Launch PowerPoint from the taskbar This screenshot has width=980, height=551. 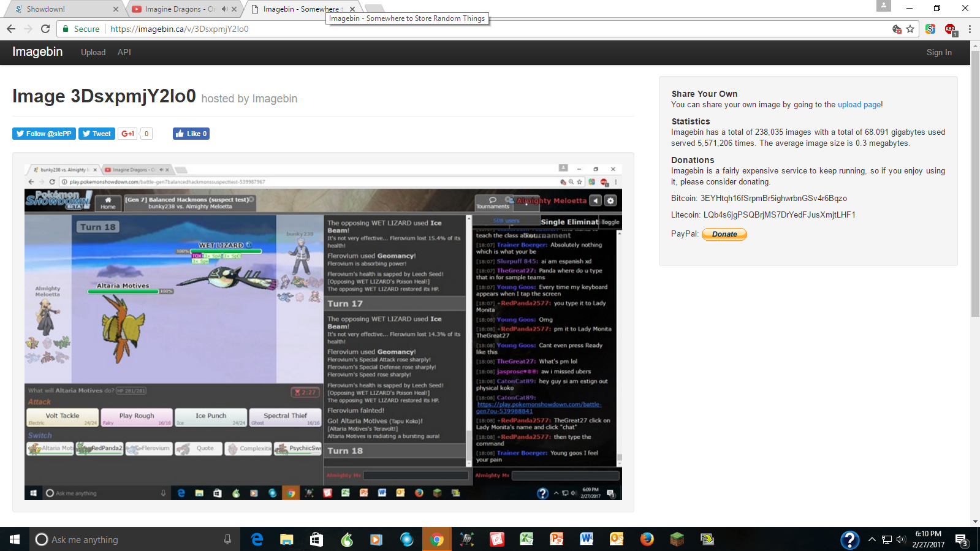pyautogui.click(x=556, y=539)
